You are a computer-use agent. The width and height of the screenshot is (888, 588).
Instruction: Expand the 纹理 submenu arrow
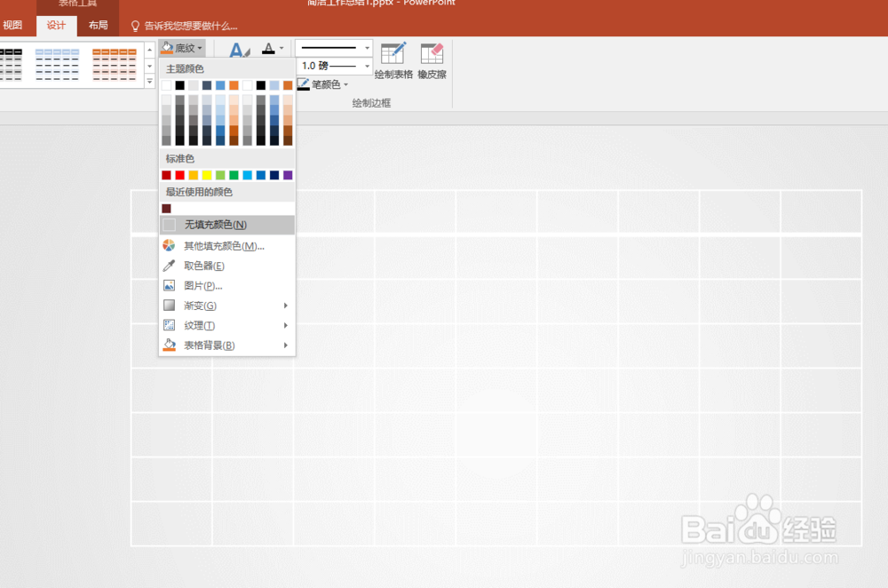pyautogui.click(x=285, y=325)
